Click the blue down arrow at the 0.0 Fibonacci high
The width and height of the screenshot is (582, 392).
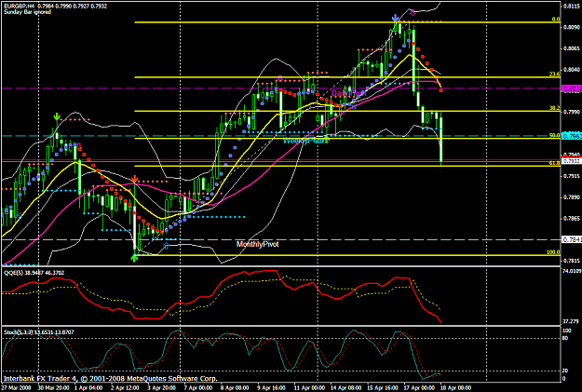(x=396, y=18)
